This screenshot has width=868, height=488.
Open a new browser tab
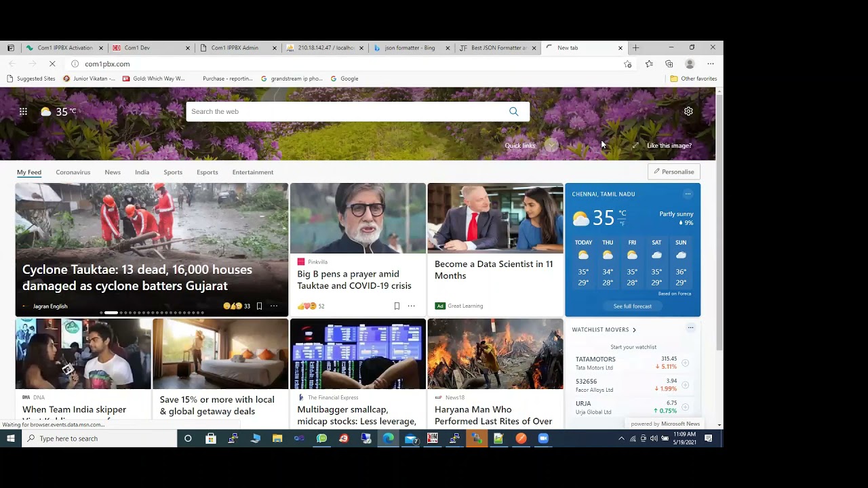click(x=635, y=48)
